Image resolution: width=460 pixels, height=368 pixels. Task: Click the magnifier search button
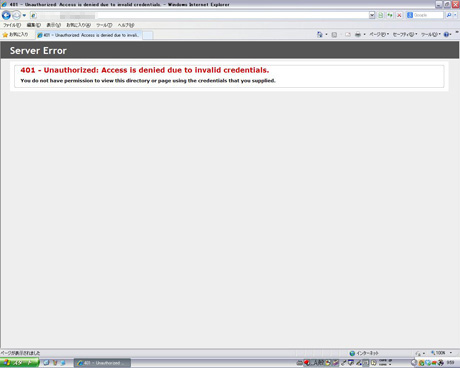click(x=449, y=15)
